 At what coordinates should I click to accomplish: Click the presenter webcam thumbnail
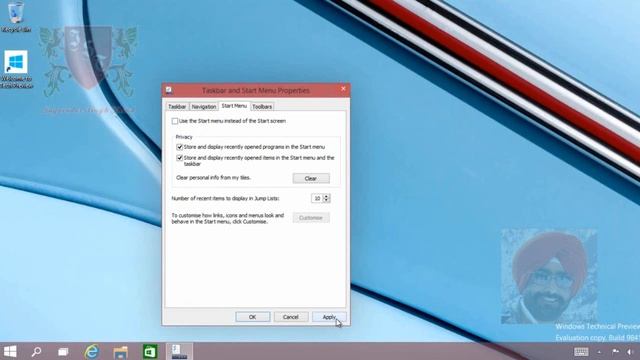[549, 276]
